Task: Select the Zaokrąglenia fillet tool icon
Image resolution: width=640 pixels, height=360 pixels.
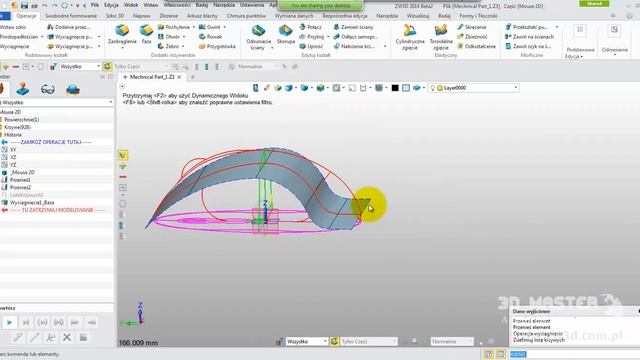Action: pyautogui.click(x=122, y=31)
